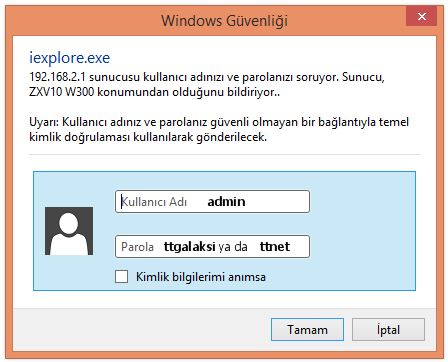Click the ZXV10 W300 realm text line

click(154, 92)
